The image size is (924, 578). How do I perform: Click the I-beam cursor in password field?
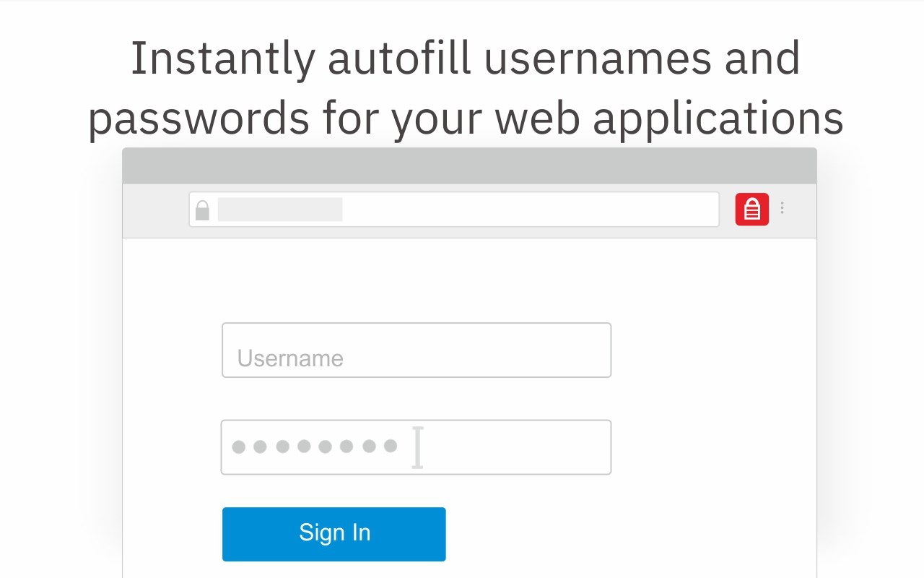417,447
